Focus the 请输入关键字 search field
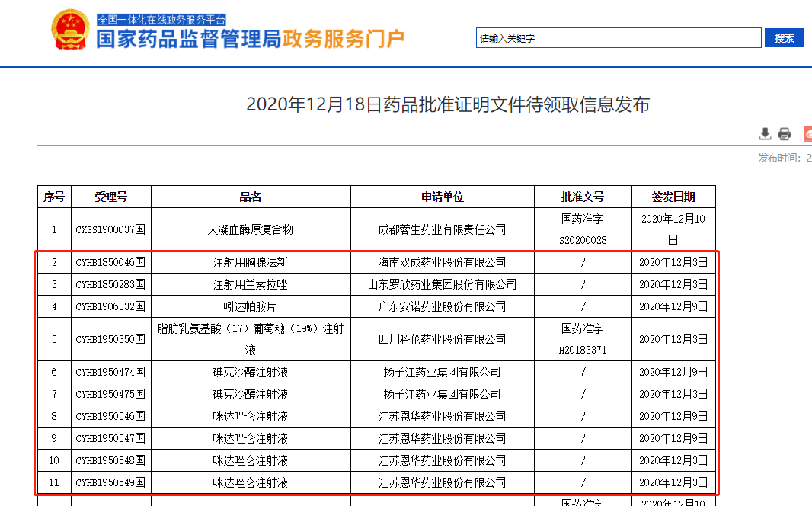The image size is (812, 506). tap(619, 38)
